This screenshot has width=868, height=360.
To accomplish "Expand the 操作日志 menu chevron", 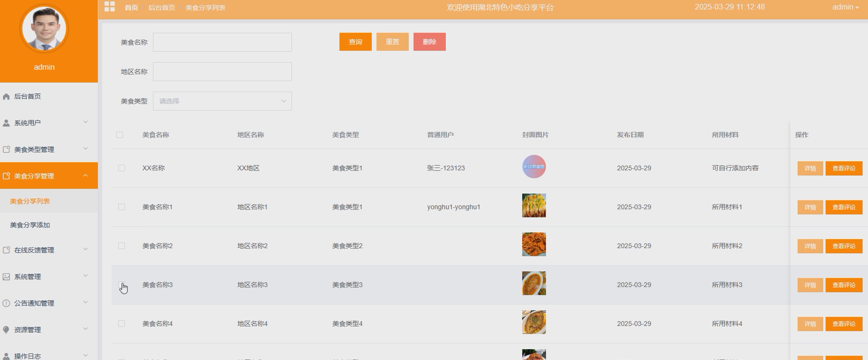I will (85, 355).
